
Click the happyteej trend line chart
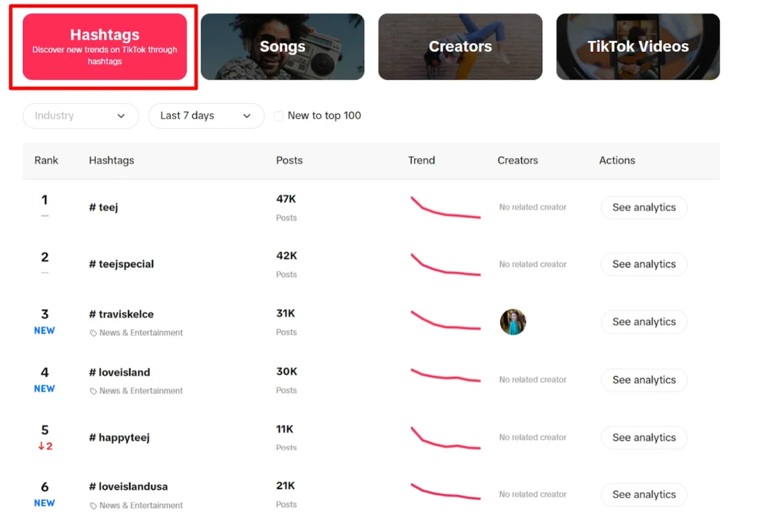(445, 438)
